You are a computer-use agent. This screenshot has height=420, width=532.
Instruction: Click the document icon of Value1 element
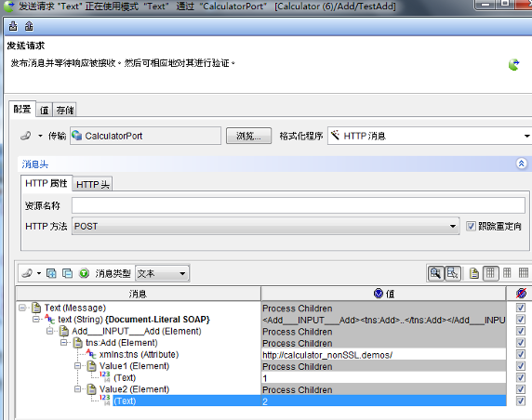pyautogui.click(x=91, y=366)
